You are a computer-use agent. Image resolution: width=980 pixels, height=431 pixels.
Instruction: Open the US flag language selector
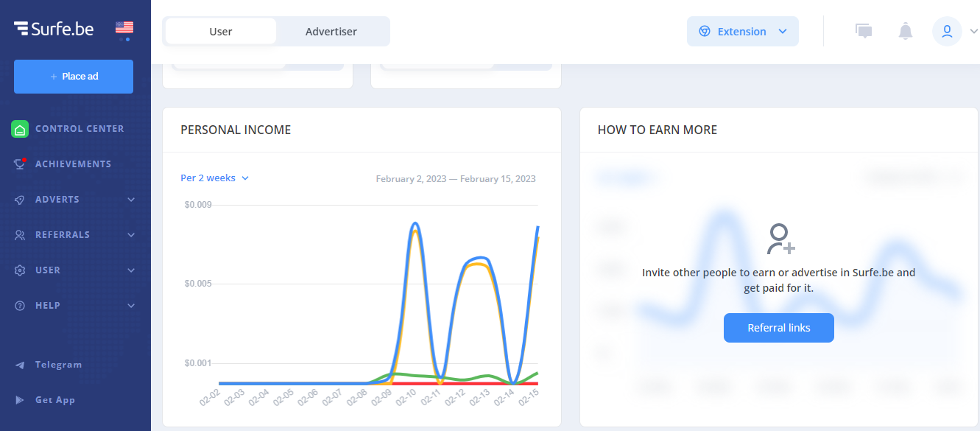[x=124, y=28]
